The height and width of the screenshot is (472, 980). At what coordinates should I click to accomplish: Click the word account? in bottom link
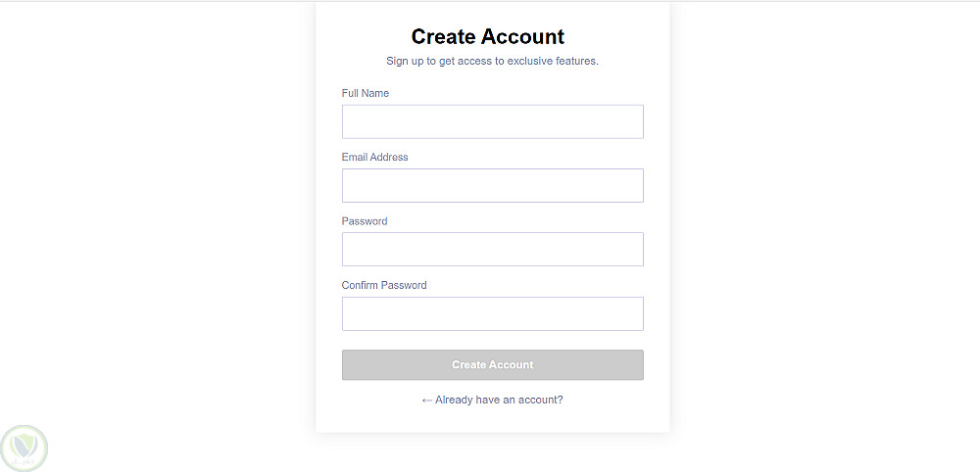coord(541,400)
